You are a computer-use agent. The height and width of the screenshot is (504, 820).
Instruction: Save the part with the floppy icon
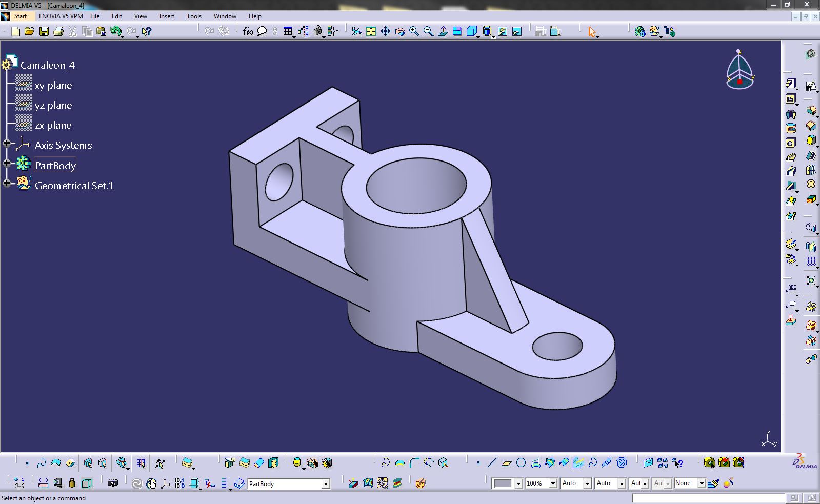pyautogui.click(x=44, y=32)
